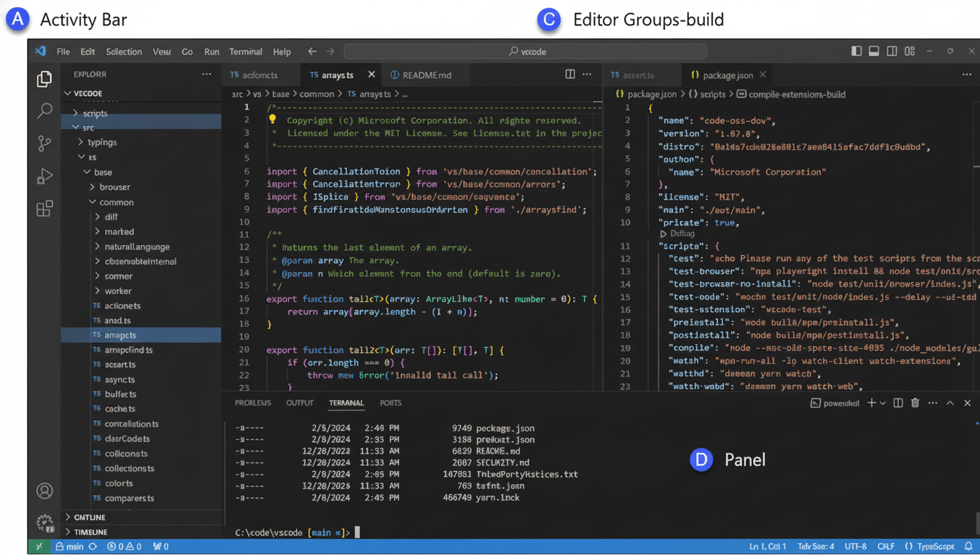Viewport: 980px width, 560px height.
Task: Split the editor using split icon
Action: pos(569,74)
